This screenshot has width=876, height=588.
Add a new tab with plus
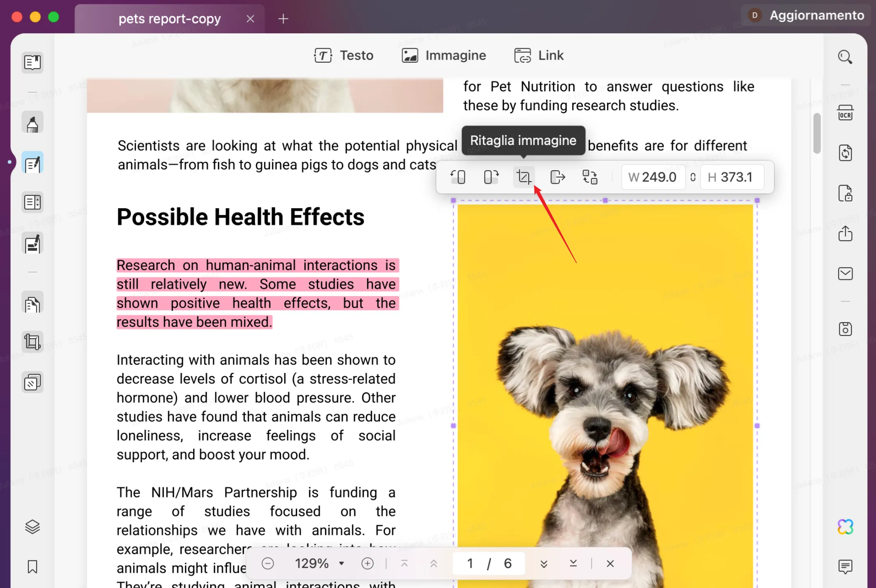[283, 19]
